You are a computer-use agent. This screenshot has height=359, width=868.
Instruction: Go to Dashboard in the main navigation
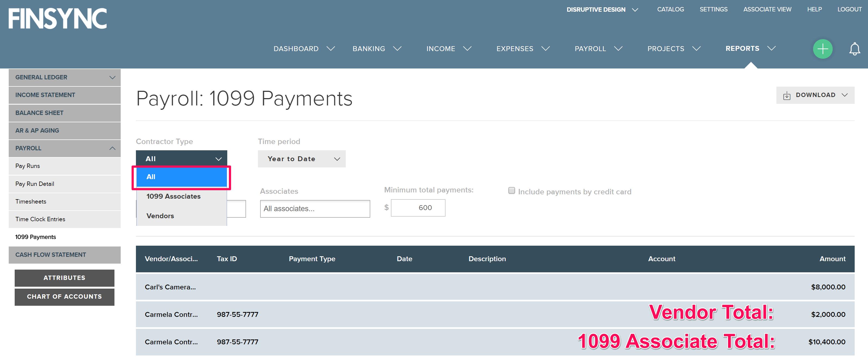296,49
